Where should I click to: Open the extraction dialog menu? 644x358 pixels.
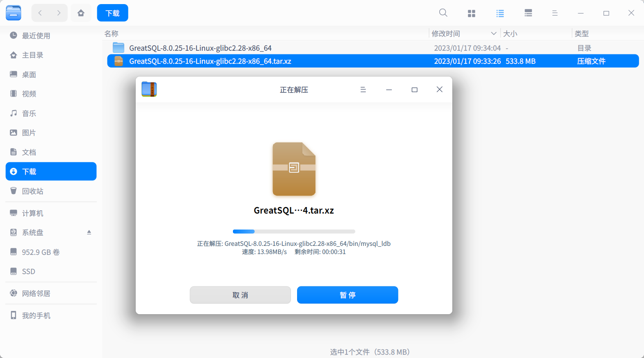[363, 90]
